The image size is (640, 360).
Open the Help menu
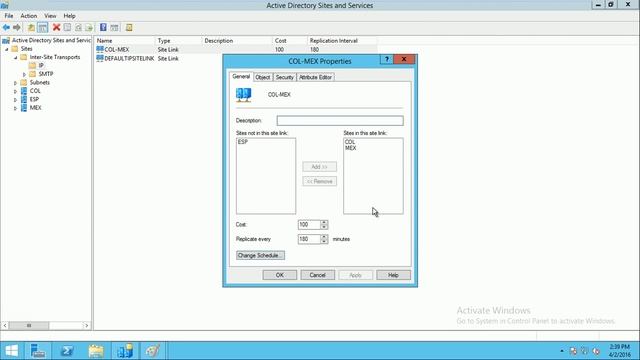tap(69, 16)
